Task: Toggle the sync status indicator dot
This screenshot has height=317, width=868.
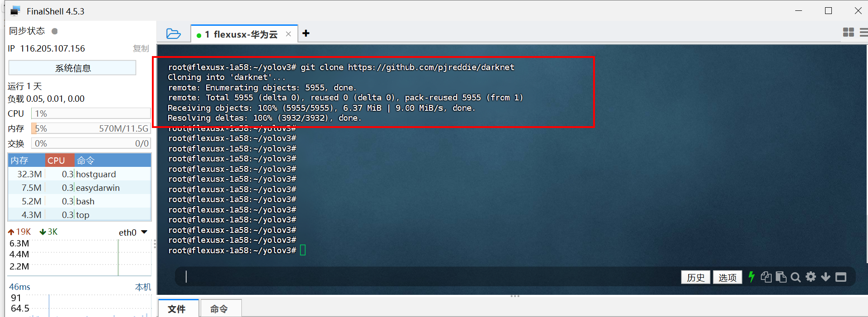Action: click(55, 31)
